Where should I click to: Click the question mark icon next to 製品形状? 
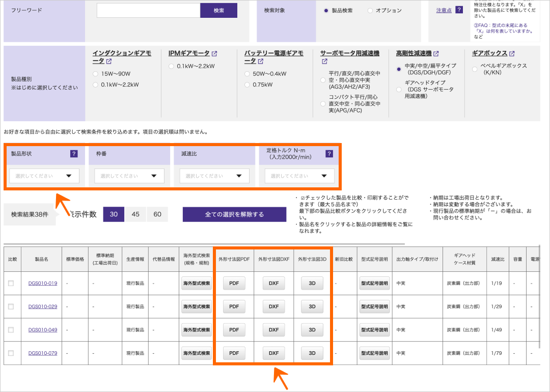(74, 153)
